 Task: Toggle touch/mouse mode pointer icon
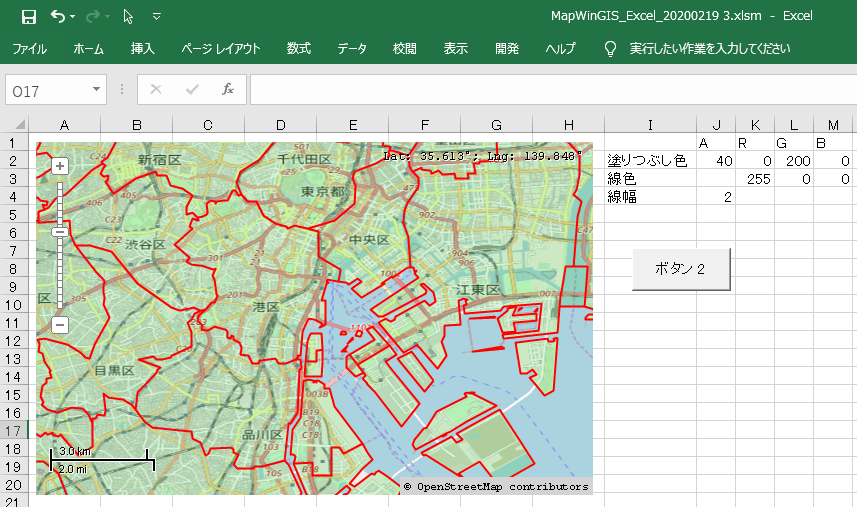[x=128, y=17]
